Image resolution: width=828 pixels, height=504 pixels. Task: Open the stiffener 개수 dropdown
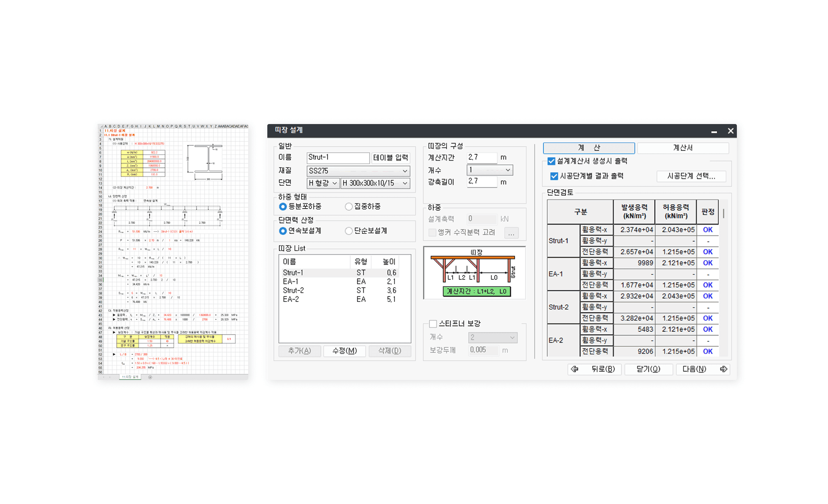493,337
